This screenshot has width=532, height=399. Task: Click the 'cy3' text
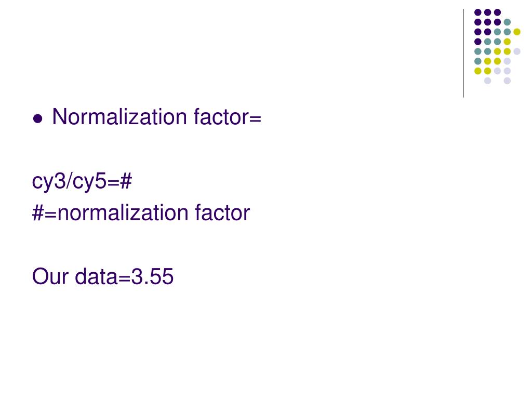pos(49,182)
